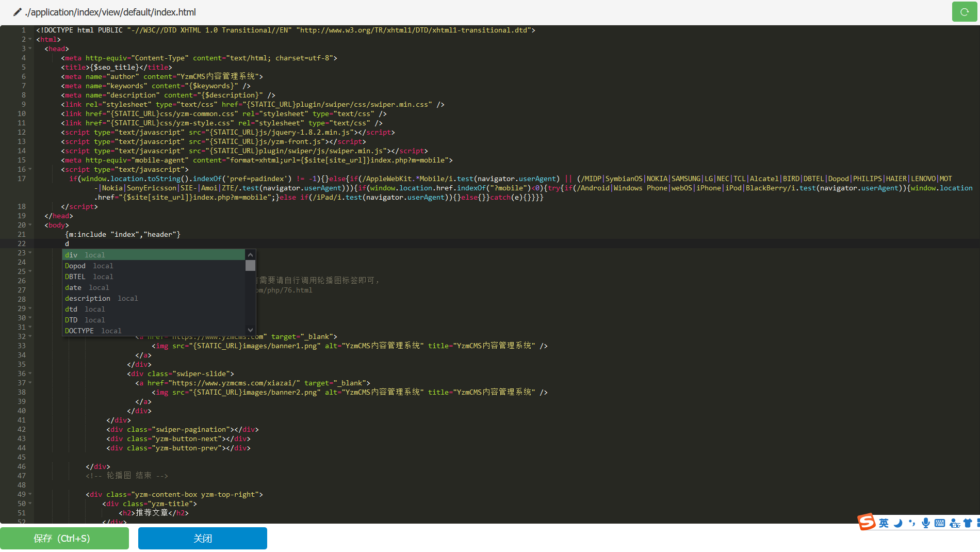Click the Sogou user account icon

coord(954,523)
